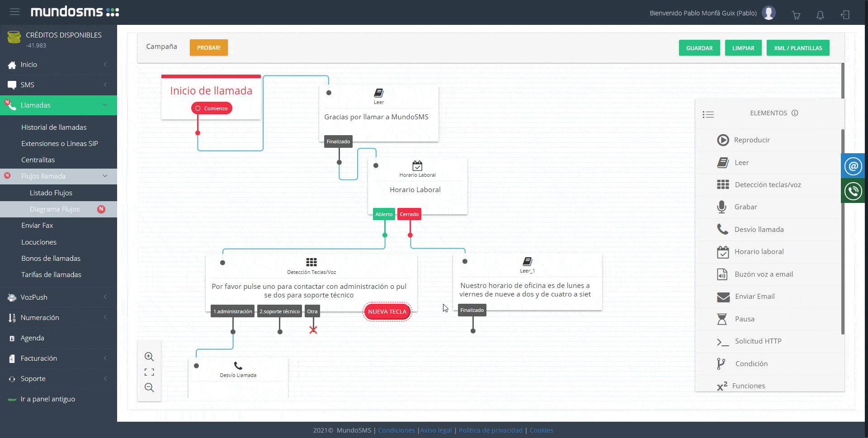868x438 pixels.
Task: Click the GUARDAR button
Action: pos(699,48)
